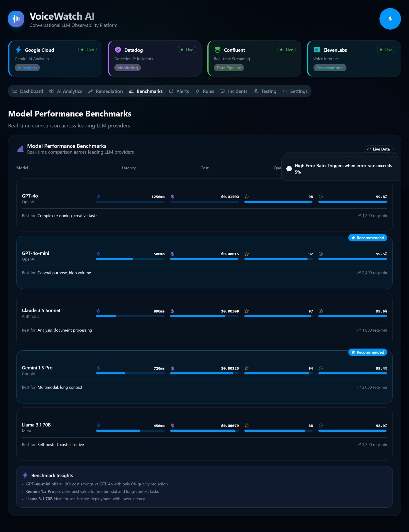Image resolution: width=409 pixels, height=532 pixels.
Task: Click the bar chart icon beside panel title
Action: click(x=20, y=149)
